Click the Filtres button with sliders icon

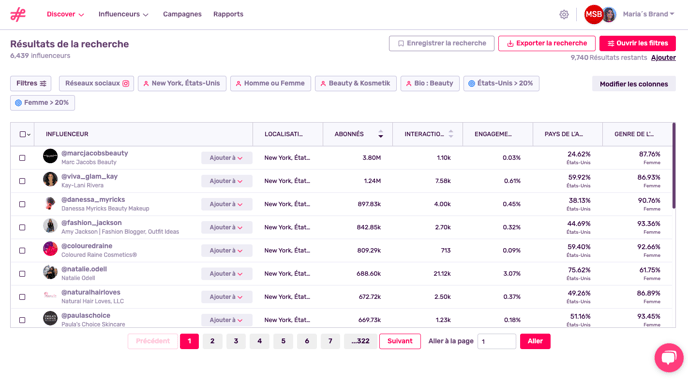31,83
